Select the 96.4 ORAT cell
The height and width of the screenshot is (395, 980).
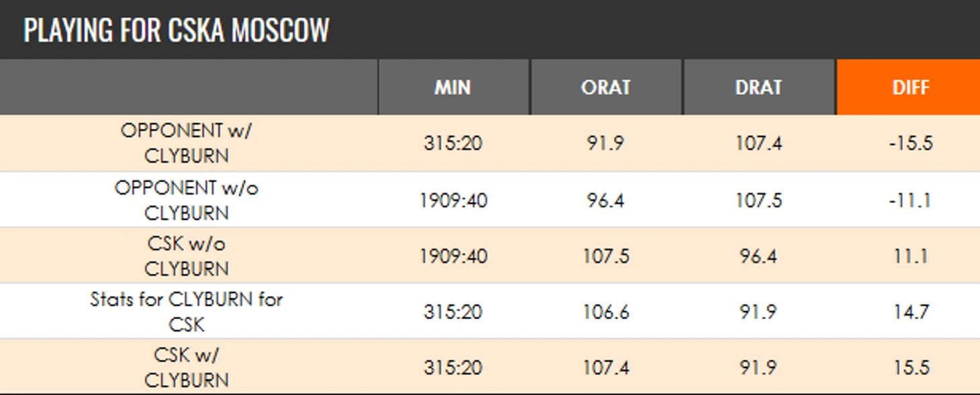point(606,200)
